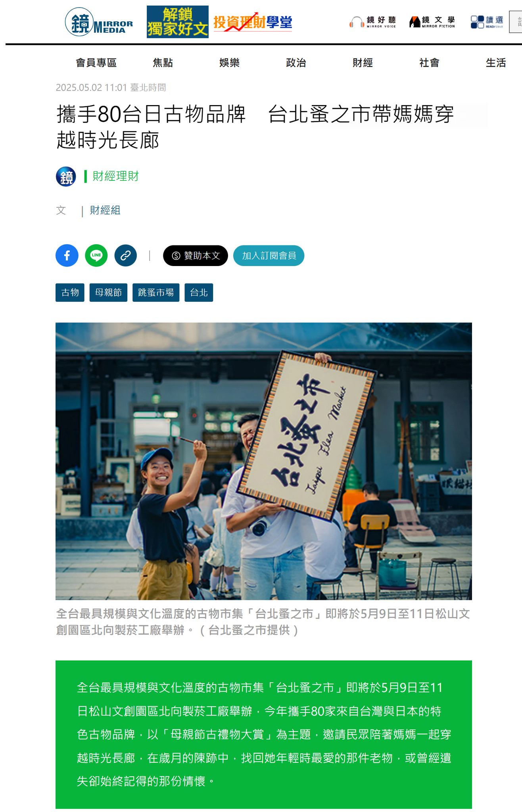The width and height of the screenshot is (522, 812).
Task: Go to 會員專區 in navigation
Action: [x=96, y=63]
